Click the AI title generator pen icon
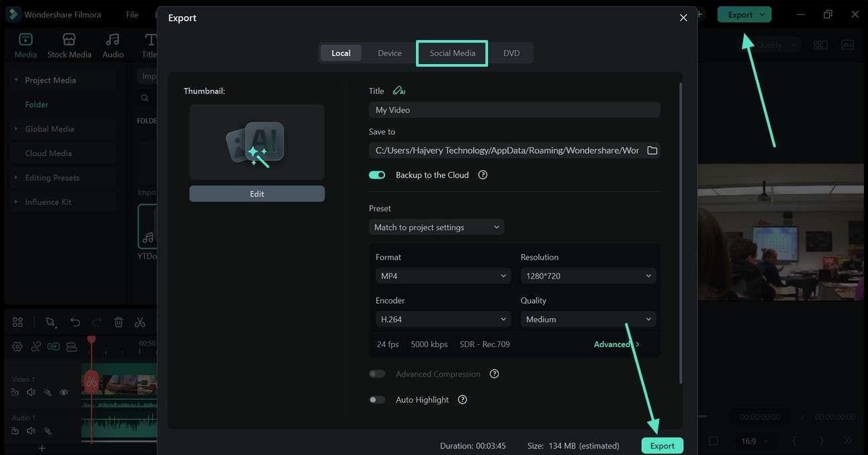This screenshot has height=455, width=868. 399,91
